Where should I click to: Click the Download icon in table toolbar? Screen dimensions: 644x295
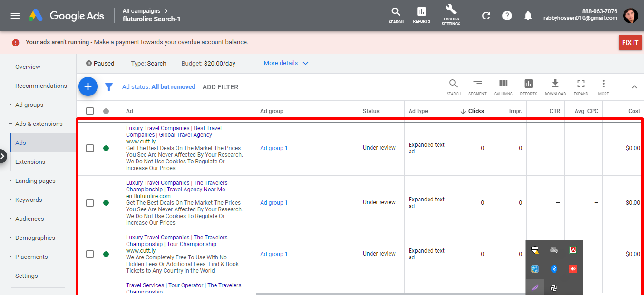(x=555, y=86)
